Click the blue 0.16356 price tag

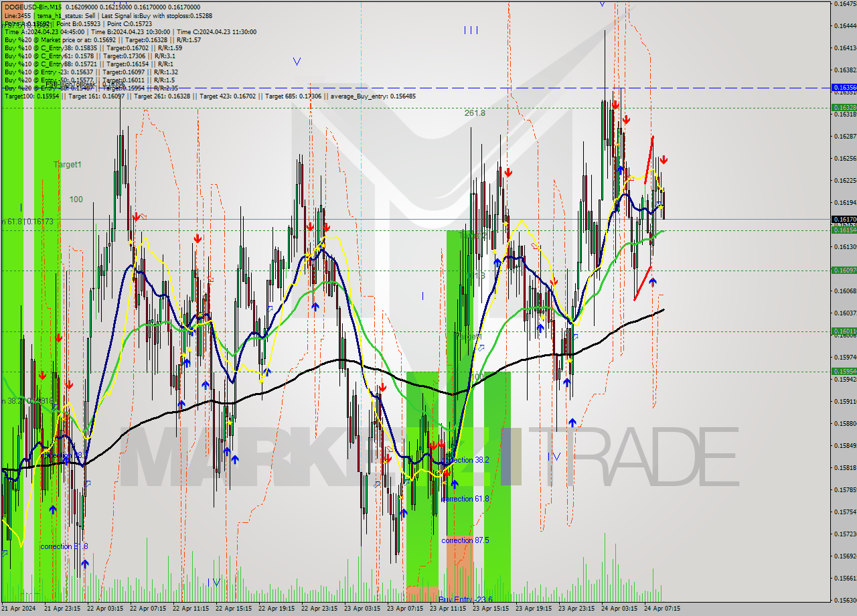point(844,87)
